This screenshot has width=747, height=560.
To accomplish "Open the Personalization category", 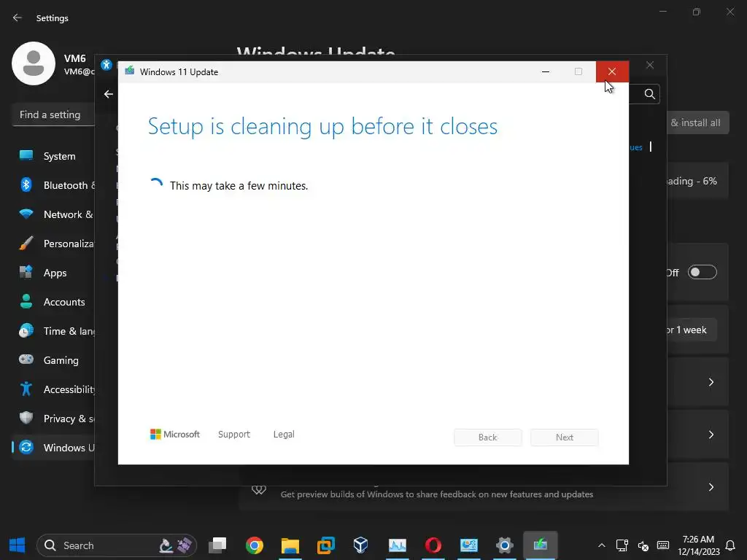I will point(53,244).
